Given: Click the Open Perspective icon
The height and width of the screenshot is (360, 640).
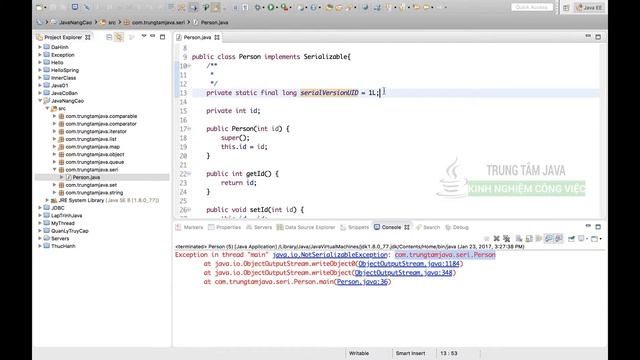Looking at the screenshot, I should point(566,8).
